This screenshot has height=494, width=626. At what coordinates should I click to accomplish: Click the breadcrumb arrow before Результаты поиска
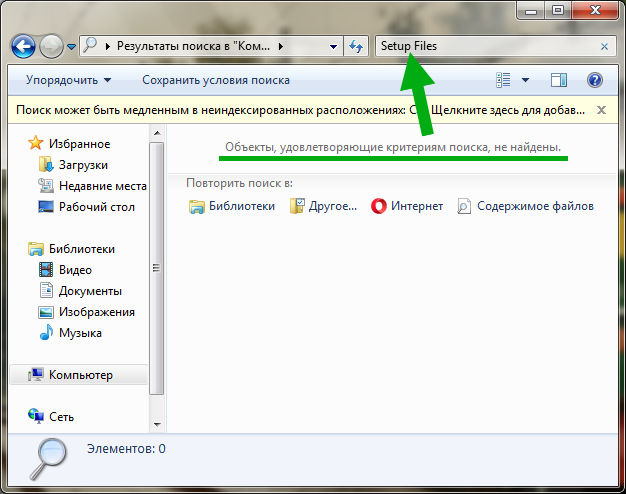[x=107, y=46]
